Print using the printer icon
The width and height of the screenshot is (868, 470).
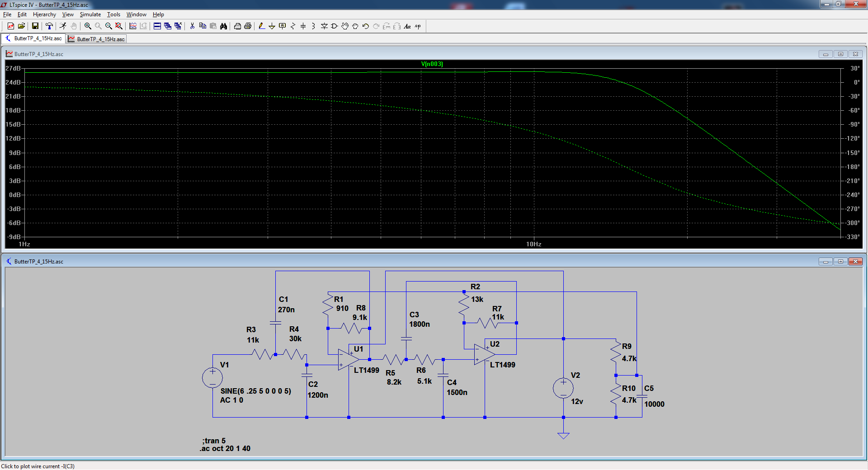click(237, 26)
